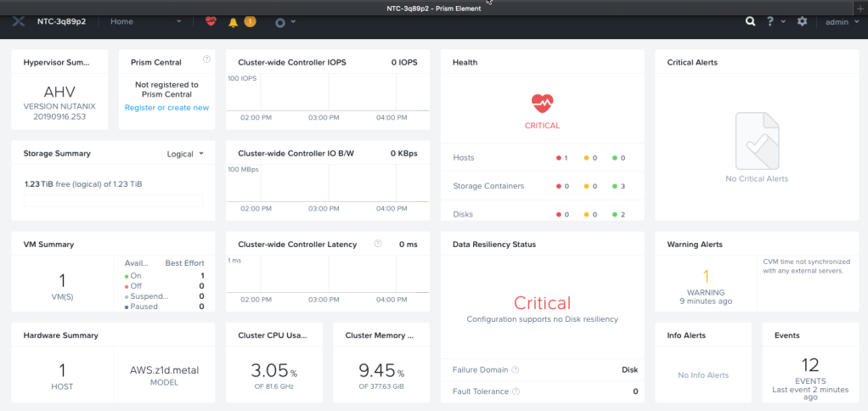This screenshot has height=411, width=868.
Task: Click the Nutanix X logo icon
Action: (19, 21)
